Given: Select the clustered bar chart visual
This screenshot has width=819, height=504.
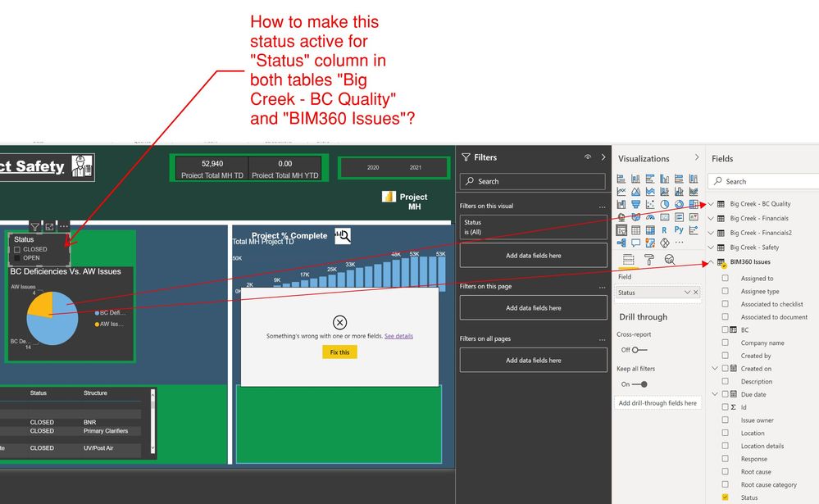Looking at the screenshot, I should (x=650, y=179).
